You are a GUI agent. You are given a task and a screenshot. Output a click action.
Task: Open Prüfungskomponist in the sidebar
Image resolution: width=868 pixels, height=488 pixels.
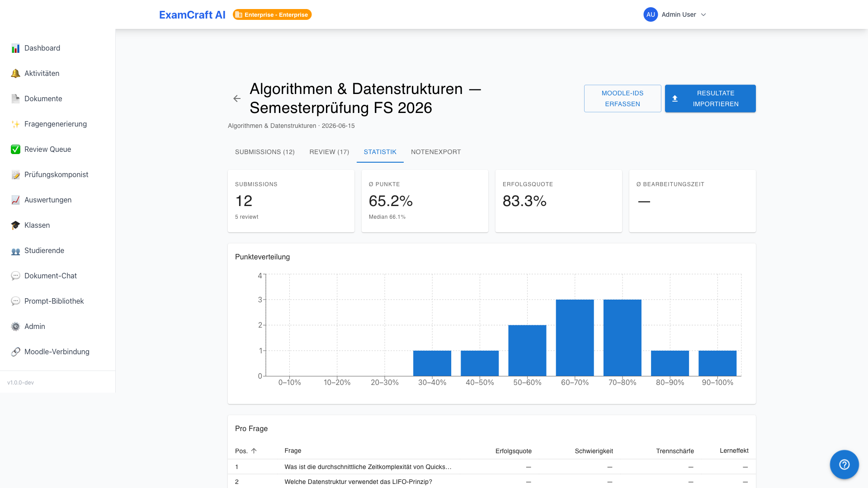(x=57, y=175)
